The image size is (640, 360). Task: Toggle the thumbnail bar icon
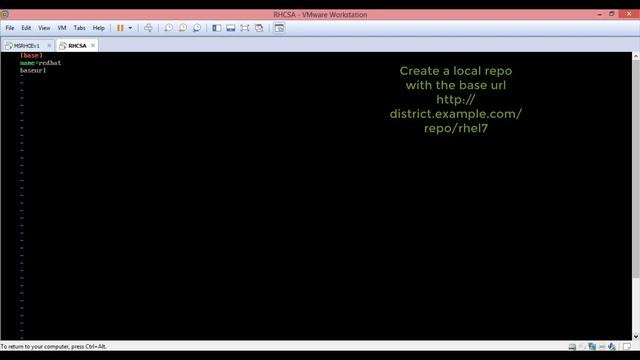[231, 28]
